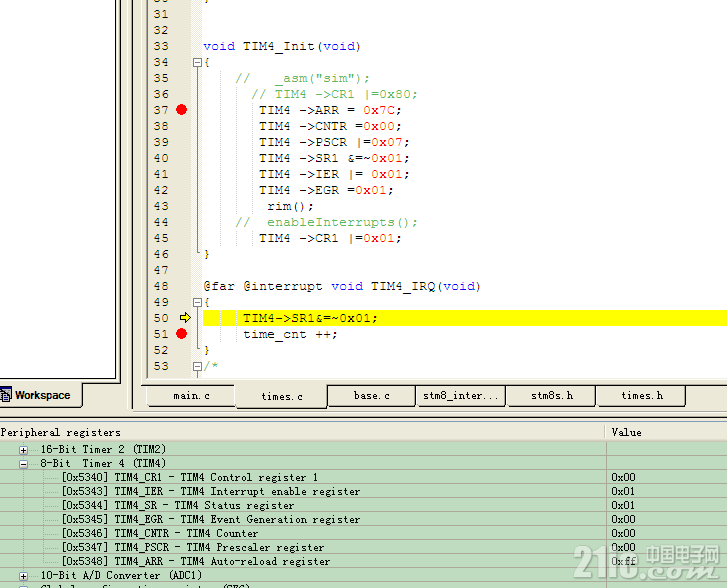Toggle breakpoint on line 37

[x=181, y=110]
